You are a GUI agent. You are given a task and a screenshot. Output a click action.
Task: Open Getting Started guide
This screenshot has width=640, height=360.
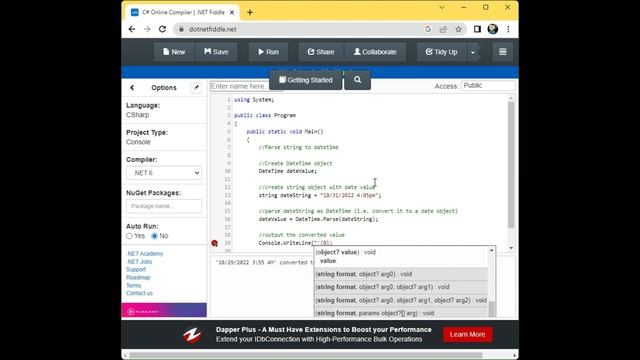click(x=306, y=80)
